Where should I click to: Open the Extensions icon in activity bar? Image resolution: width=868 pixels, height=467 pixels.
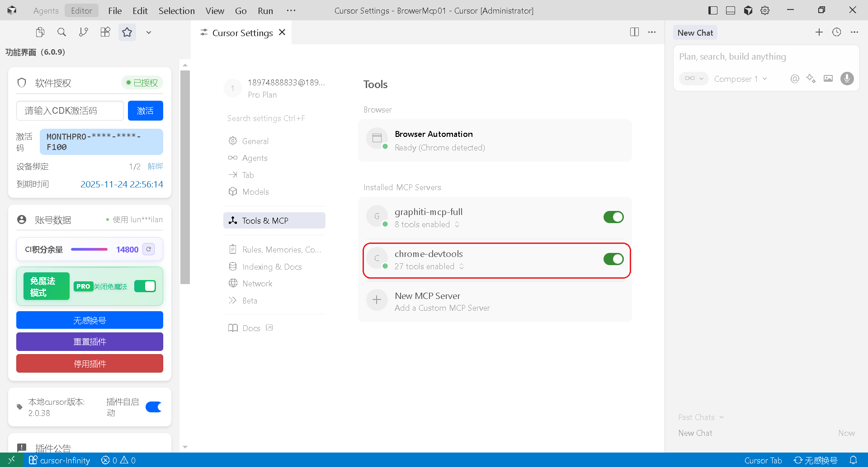coord(105,32)
